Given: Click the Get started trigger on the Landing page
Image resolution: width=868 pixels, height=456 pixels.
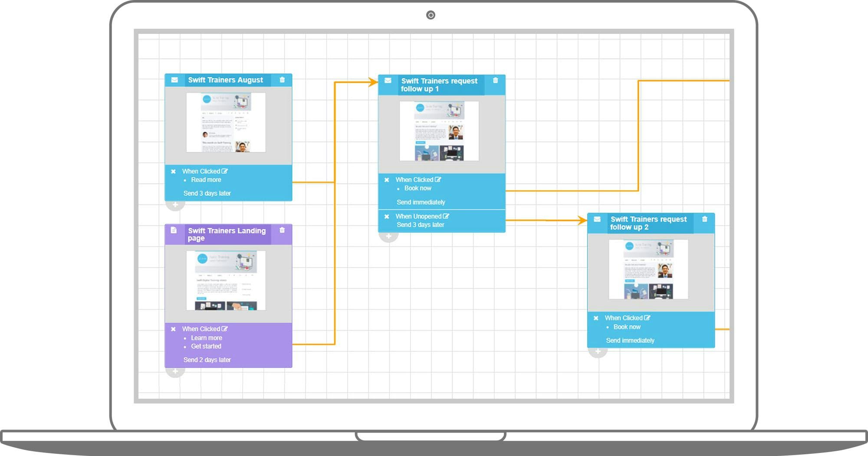Looking at the screenshot, I should [206, 346].
